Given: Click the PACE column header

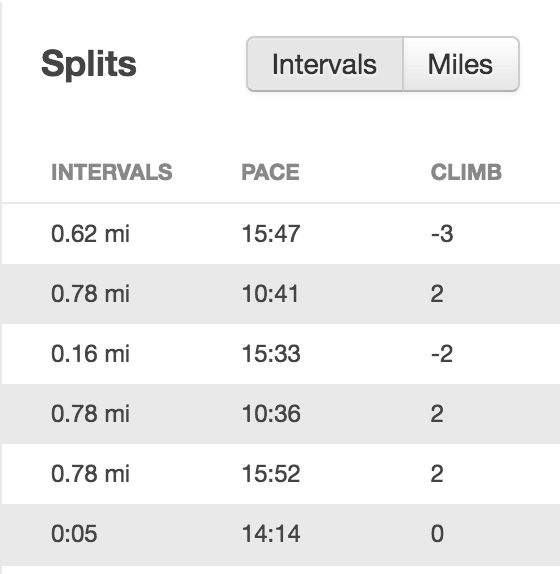Looking at the screenshot, I should pyautogui.click(x=270, y=172).
